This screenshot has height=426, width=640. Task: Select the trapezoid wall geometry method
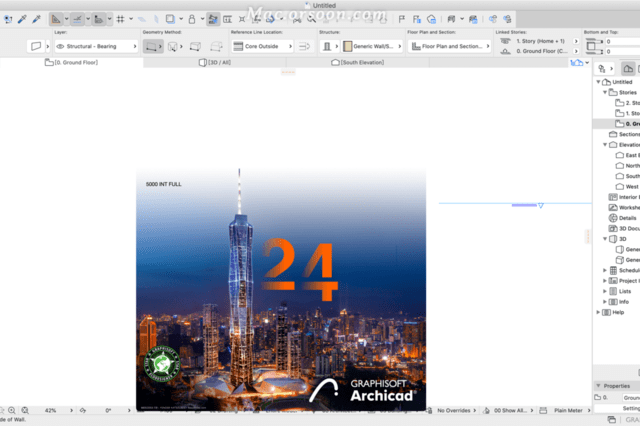pos(173,47)
